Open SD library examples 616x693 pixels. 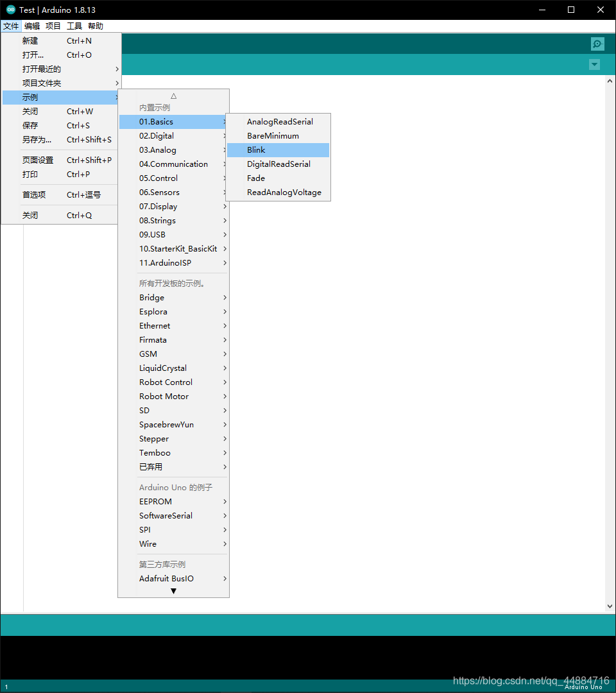(x=174, y=411)
